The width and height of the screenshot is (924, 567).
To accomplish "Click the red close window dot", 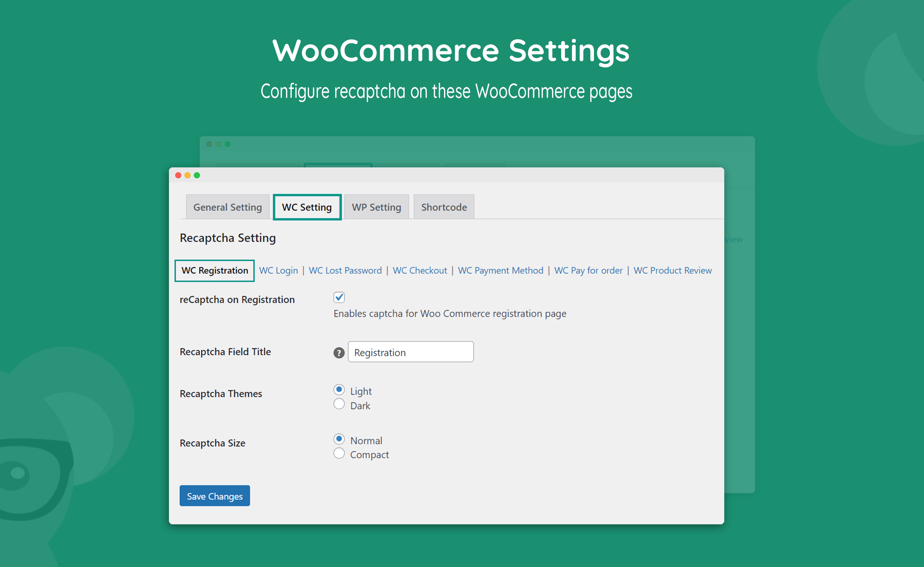I will pyautogui.click(x=178, y=175).
